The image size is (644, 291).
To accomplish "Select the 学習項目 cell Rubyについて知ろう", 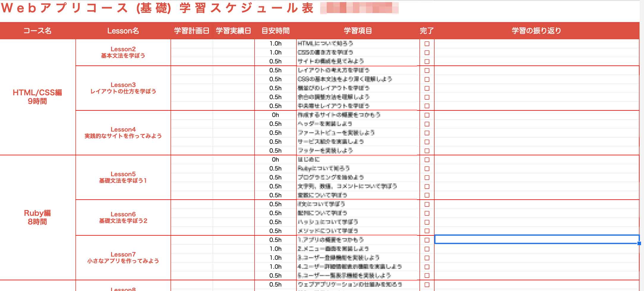I will click(358, 169).
